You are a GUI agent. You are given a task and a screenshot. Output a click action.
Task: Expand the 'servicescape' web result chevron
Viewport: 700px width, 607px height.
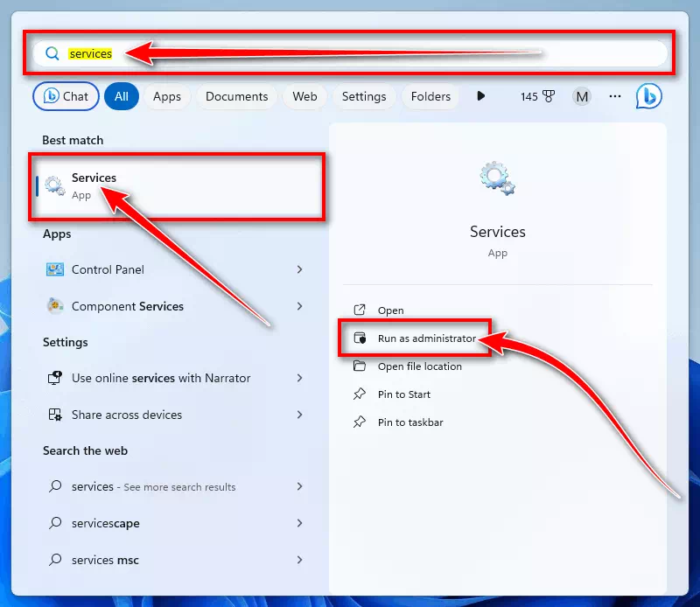(299, 523)
